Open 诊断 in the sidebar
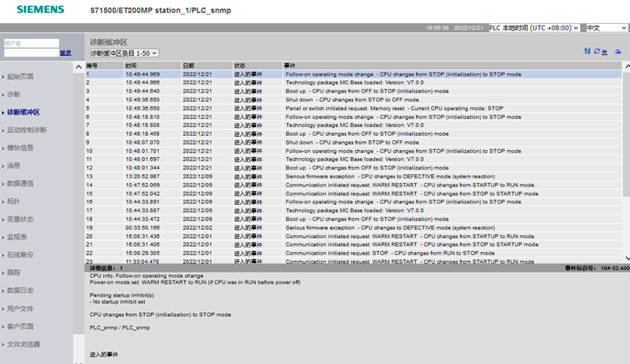 13,94
